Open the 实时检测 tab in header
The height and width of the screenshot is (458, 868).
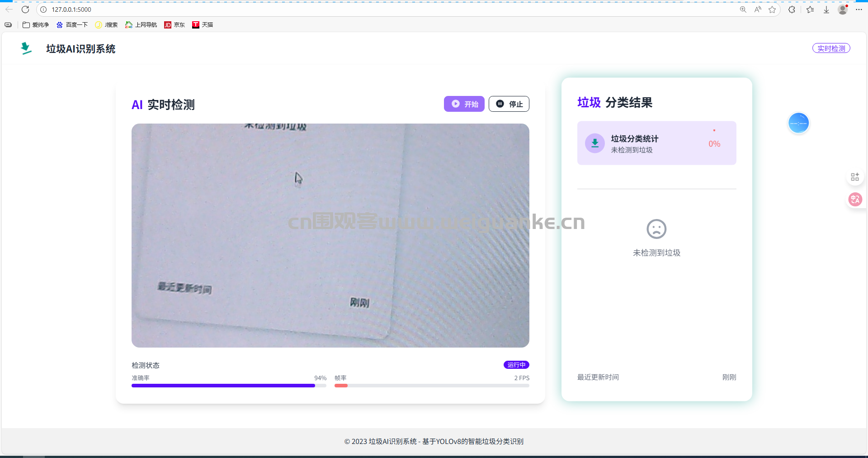pos(831,48)
